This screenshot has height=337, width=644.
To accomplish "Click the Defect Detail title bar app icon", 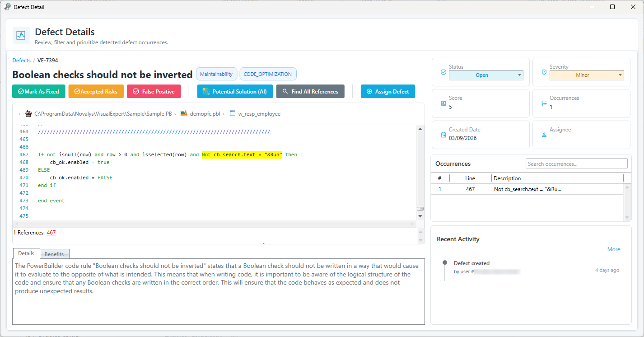I will click(7, 7).
